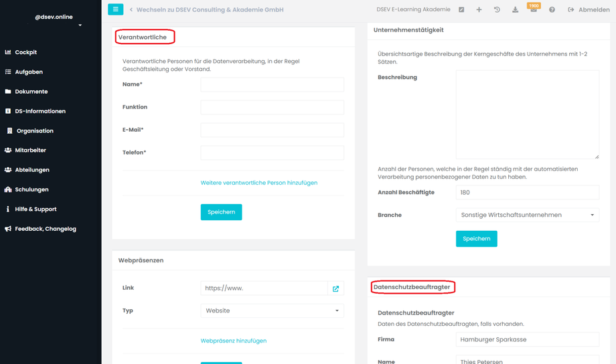Viewport: 616px width, 364px height.
Task: Open the inbox with 1900 badge
Action: tap(533, 9)
